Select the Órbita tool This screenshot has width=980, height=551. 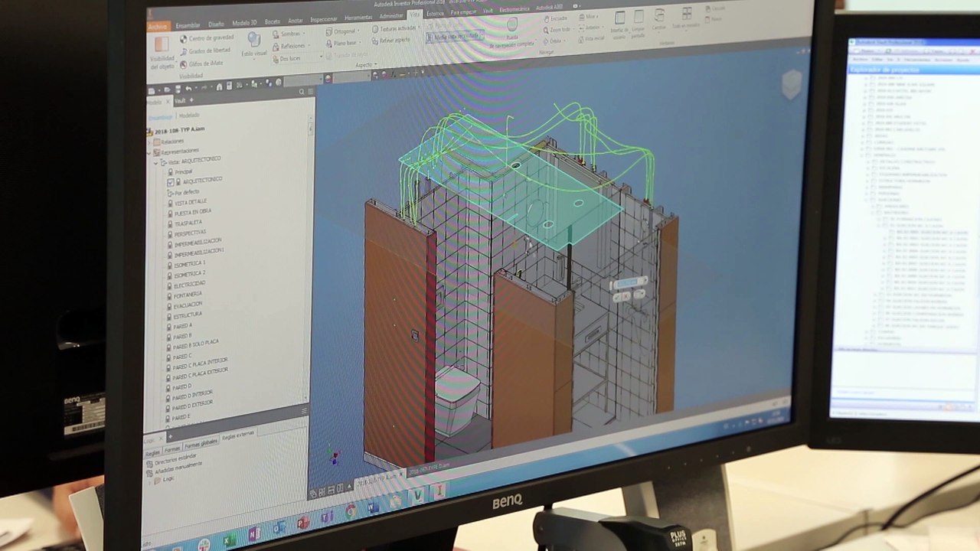pyautogui.click(x=554, y=41)
